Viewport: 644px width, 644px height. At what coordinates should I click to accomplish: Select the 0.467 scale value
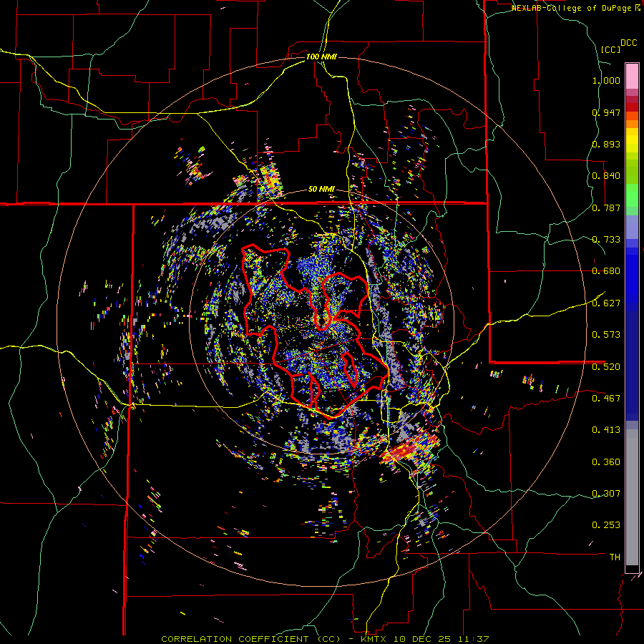[606, 398]
